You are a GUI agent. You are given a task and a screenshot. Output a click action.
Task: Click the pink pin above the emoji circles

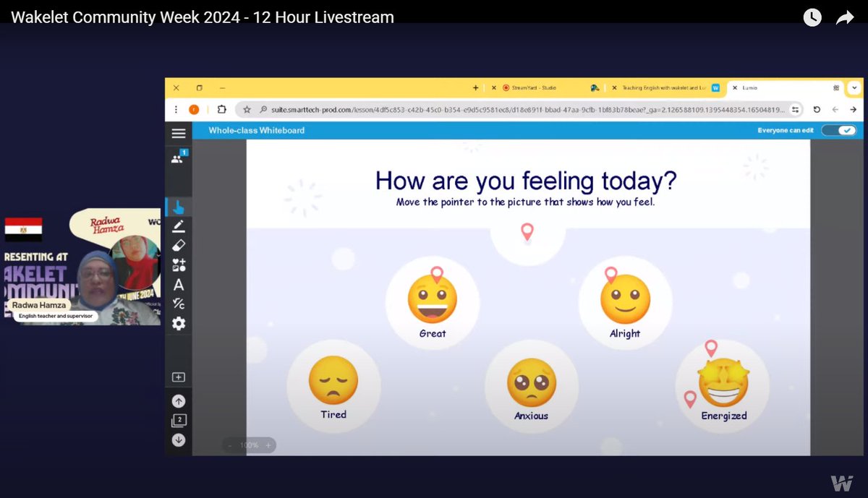527,232
